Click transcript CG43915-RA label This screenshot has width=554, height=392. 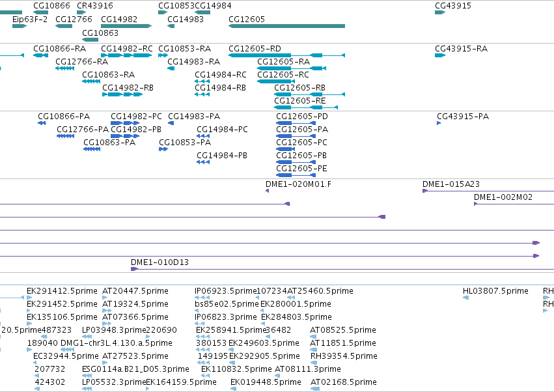461,48
